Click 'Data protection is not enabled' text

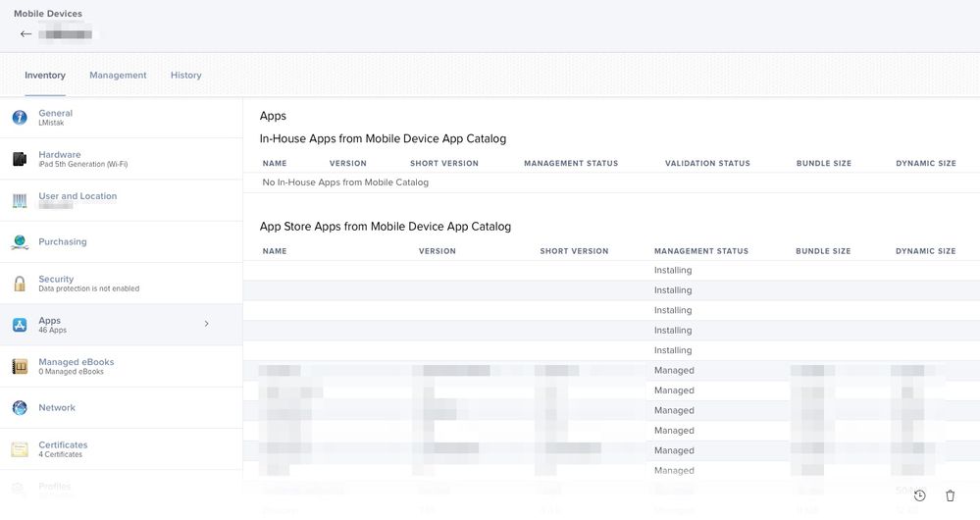[x=88, y=288]
